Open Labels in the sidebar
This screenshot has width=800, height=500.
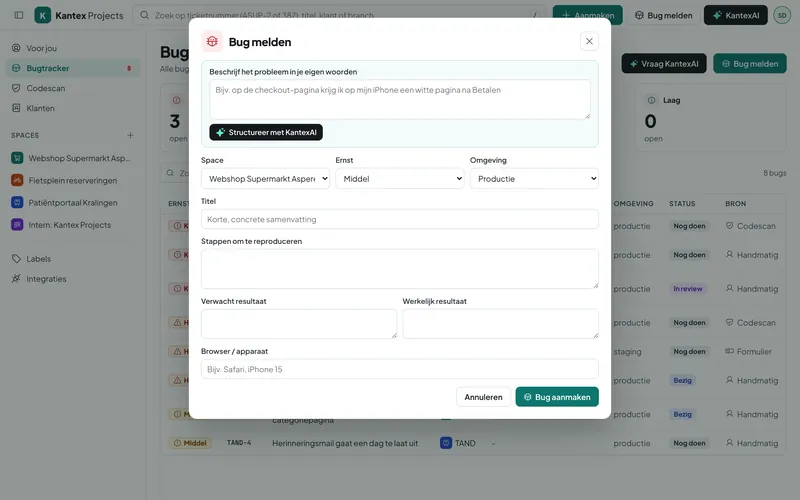coord(72,259)
